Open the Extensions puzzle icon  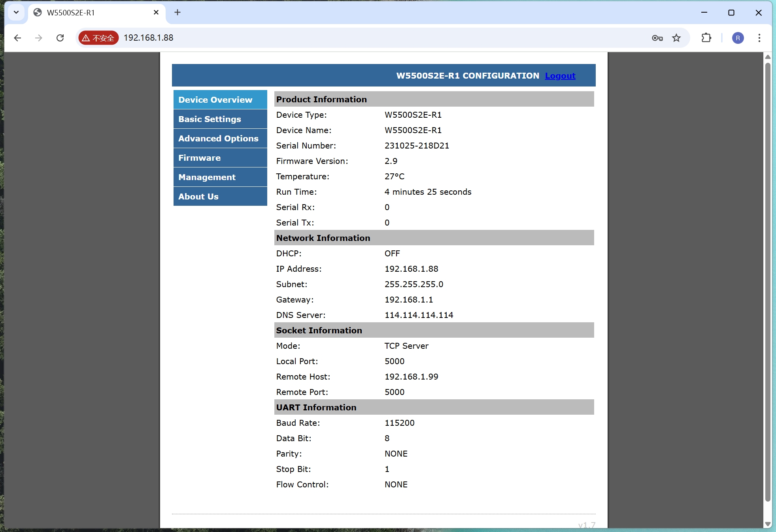tap(706, 38)
